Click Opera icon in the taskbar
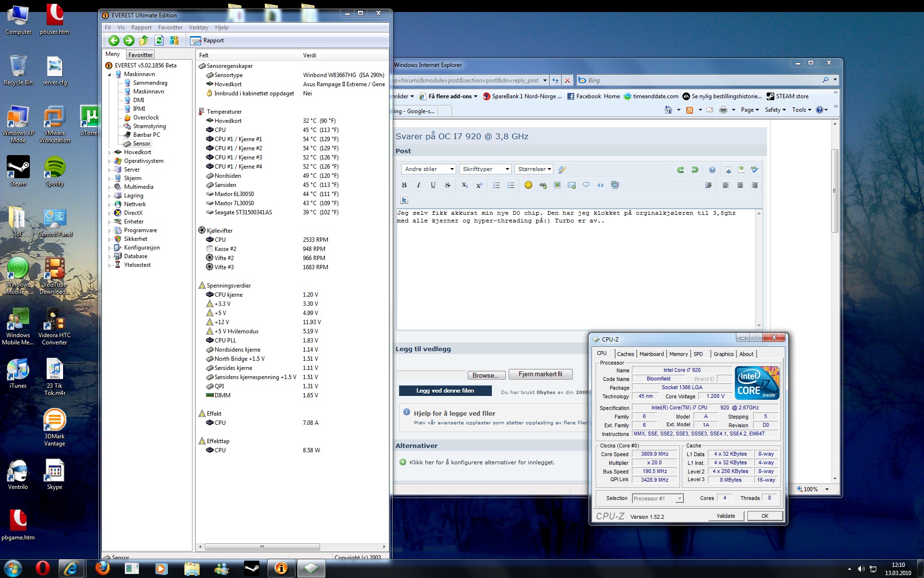This screenshot has width=924, height=578. 42,568
